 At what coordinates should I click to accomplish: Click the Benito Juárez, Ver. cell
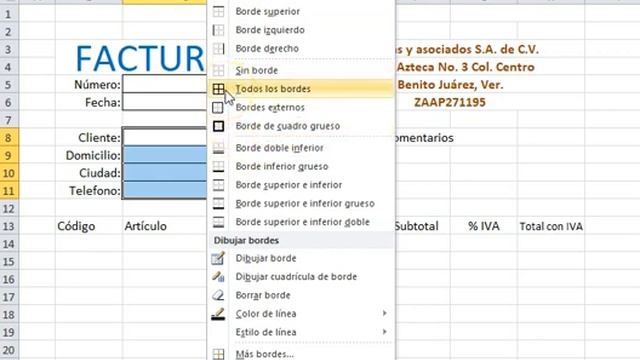[x=450, y=84]
